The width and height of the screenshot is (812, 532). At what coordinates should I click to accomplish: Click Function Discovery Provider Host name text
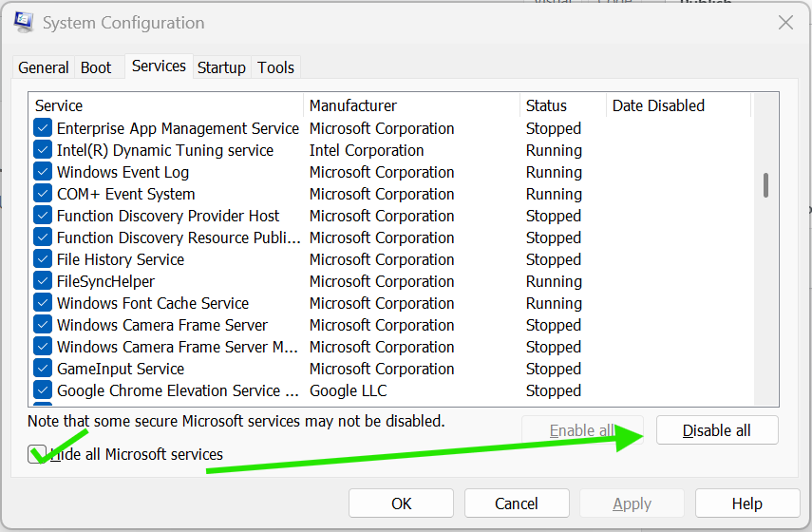(168, 216)
